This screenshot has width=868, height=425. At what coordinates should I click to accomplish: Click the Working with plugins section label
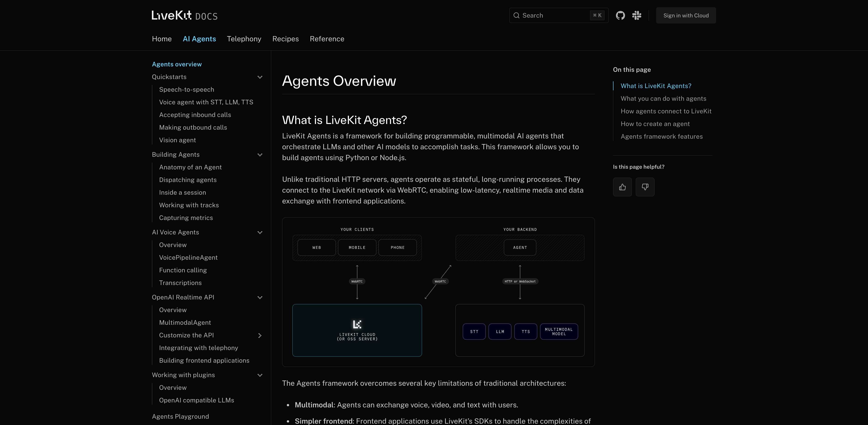[x=183, y=375]
